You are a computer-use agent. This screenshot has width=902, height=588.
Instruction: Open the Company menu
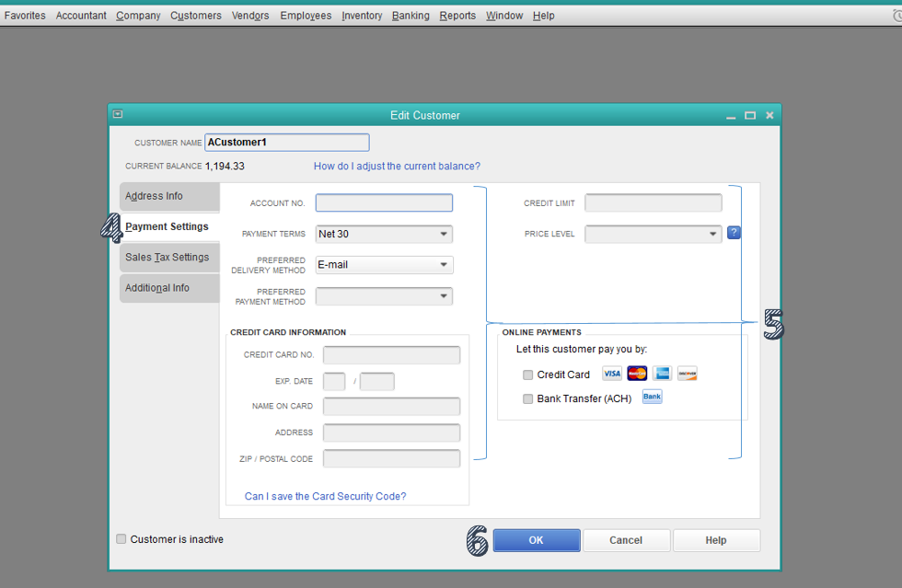coord(138,16)
